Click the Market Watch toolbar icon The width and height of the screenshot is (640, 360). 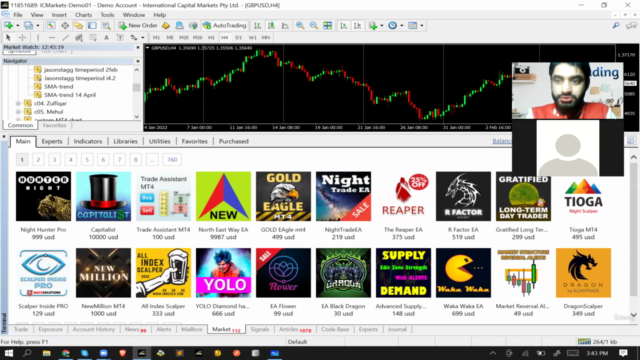(51, 25)
